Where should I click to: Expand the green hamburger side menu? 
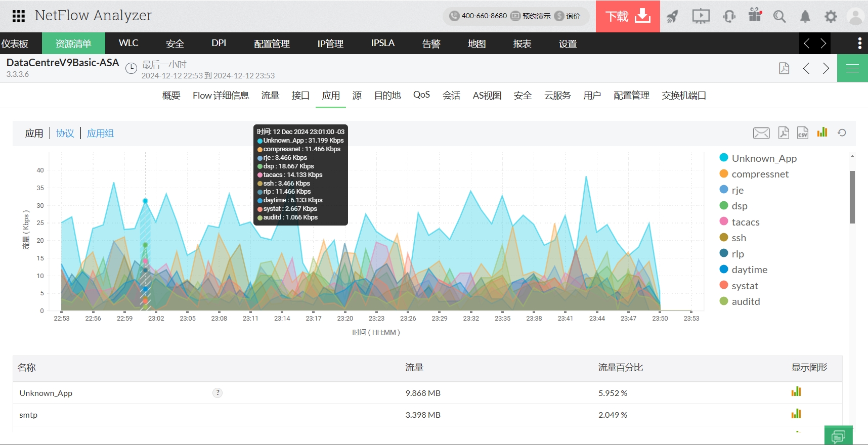(852, 68)
